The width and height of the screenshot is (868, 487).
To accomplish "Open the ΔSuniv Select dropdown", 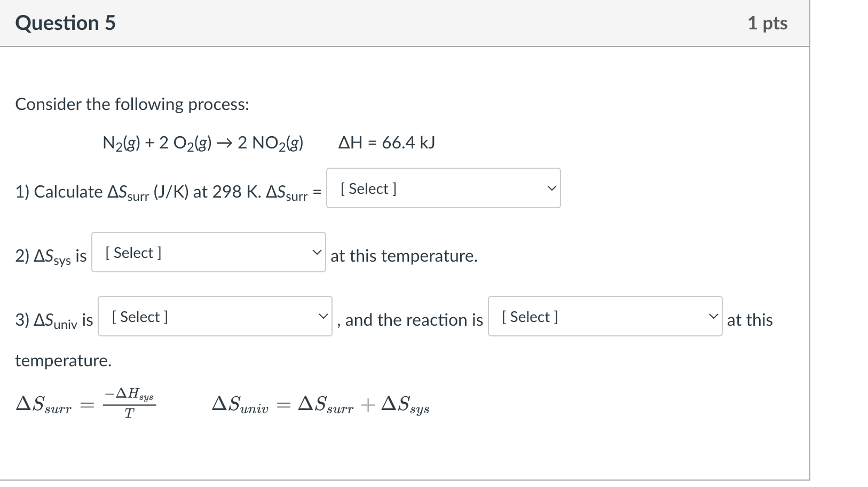I will [x=215, y=316].
